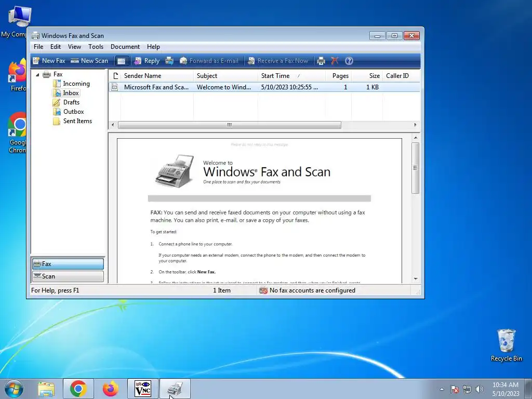Select the Drafts folder

coord(71,102)
